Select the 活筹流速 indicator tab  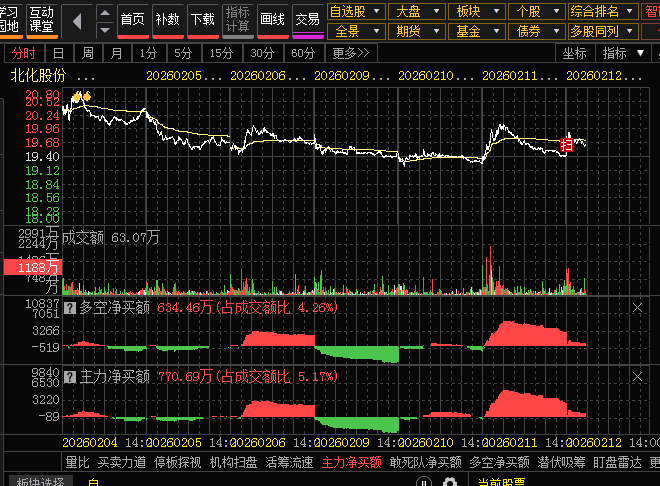pyautogui.click(x=290, y=462)
